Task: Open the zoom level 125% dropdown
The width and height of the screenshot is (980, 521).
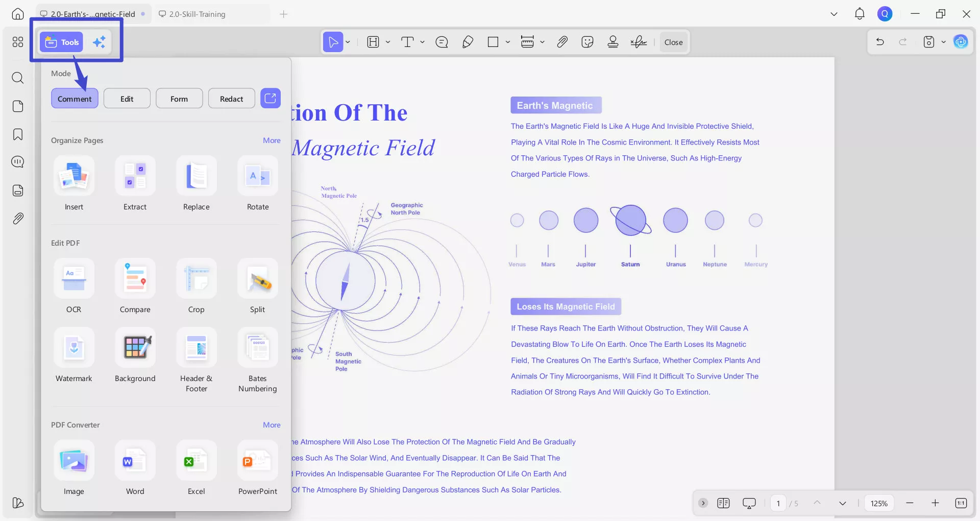Action: point(879,503)
